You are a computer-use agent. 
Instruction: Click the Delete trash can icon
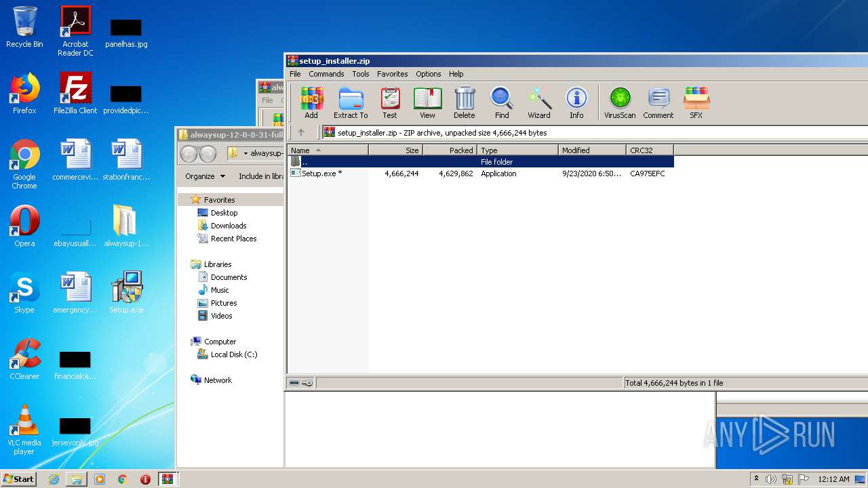click(465, 103)
